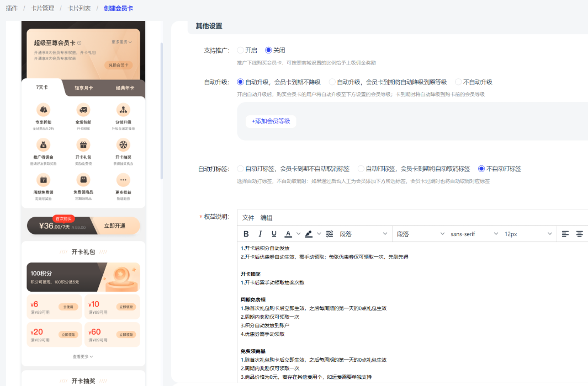Open the sans-serif font family dropdown
Viewport: 588px width, 386px height.
(474, 234)
